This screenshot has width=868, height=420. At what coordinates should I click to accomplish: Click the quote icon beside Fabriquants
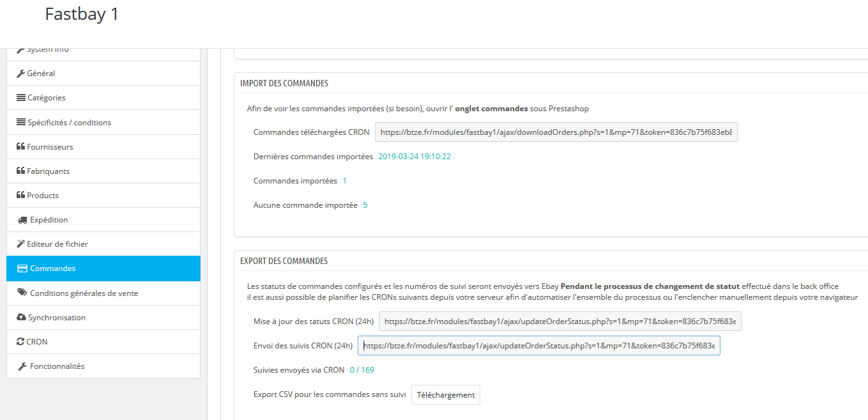tap(20, 171)
